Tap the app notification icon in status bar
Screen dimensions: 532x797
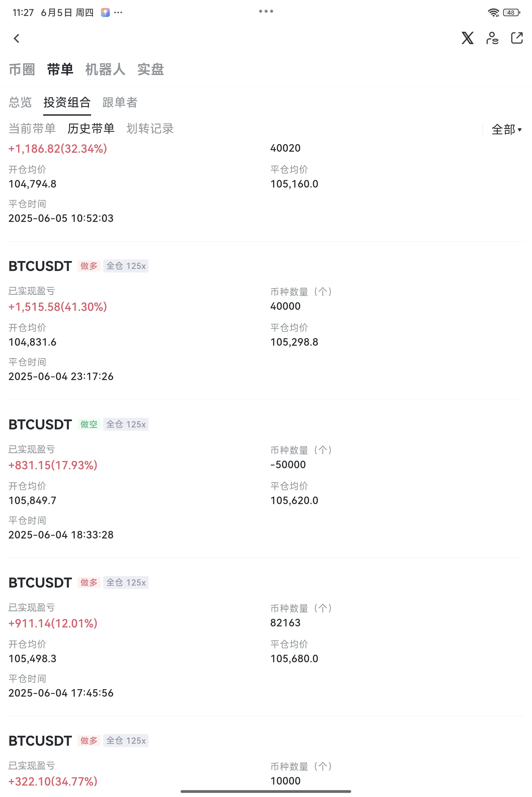tap(105, 12)
